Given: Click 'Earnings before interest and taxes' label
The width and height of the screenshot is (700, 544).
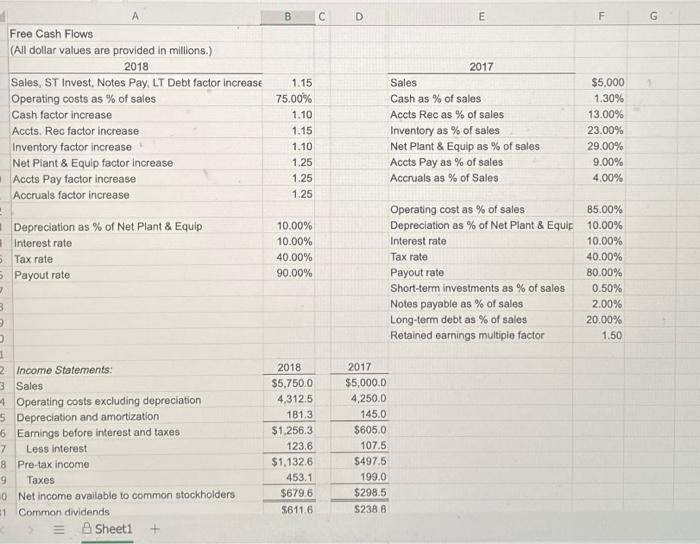Looking at the screenshot, I should pyautogui.click(x=98, y=432).
